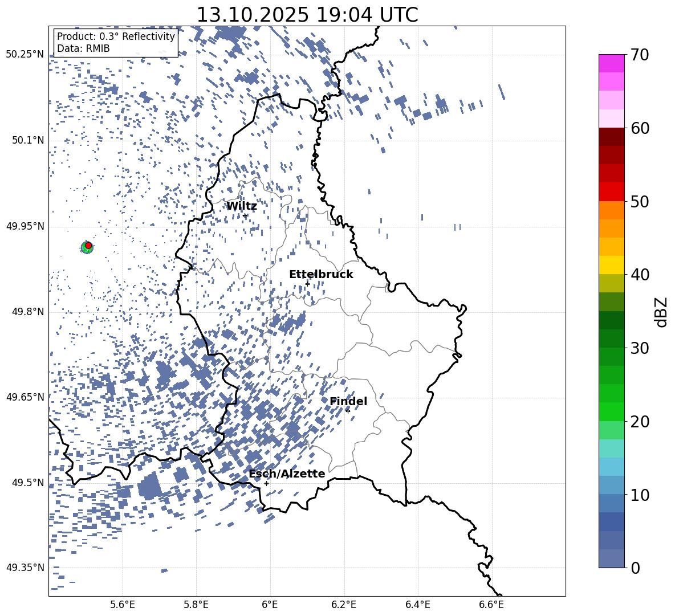Click the turquoise colorbar segment below 20

point(612,448)
